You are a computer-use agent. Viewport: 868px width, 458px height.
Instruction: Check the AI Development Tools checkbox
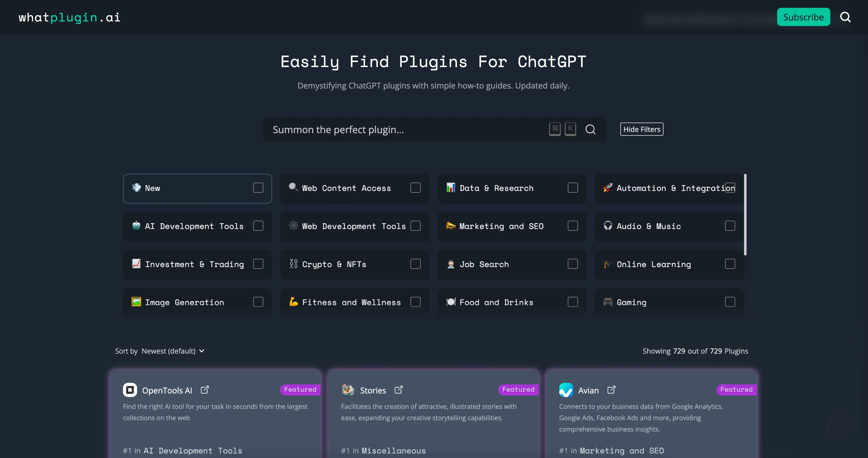coord(258,226)
